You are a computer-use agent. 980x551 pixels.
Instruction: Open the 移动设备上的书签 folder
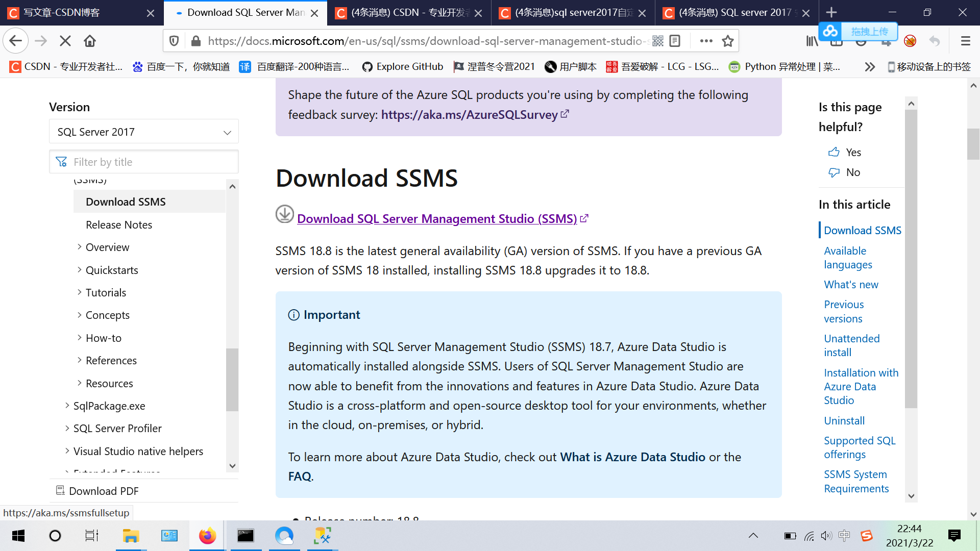(x=929, y=67)
